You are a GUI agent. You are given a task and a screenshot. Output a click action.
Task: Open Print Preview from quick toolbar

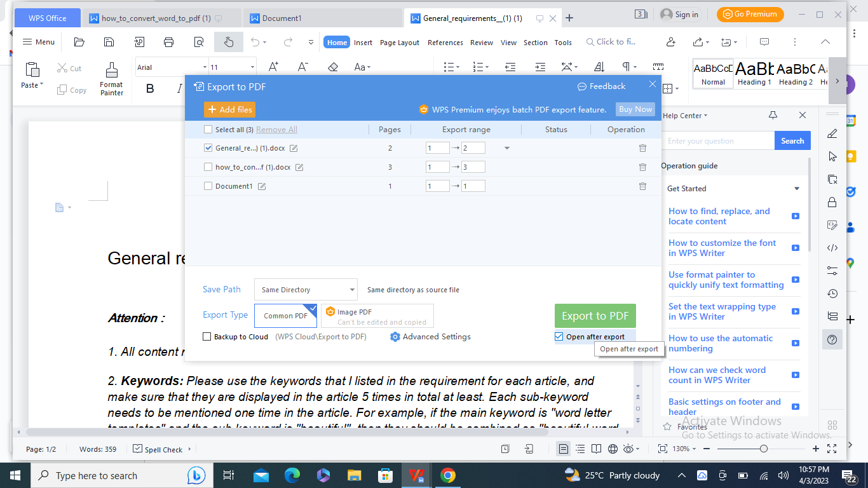[199, 42]
